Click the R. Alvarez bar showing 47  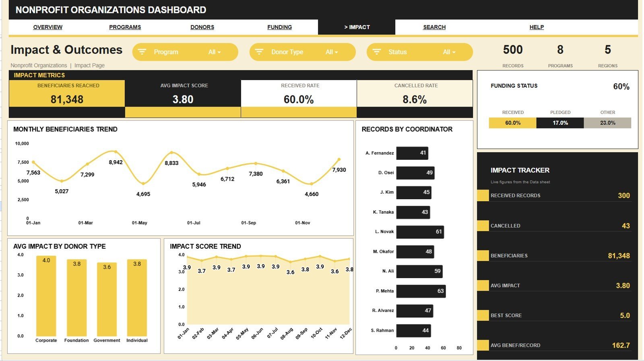point(415,311)
